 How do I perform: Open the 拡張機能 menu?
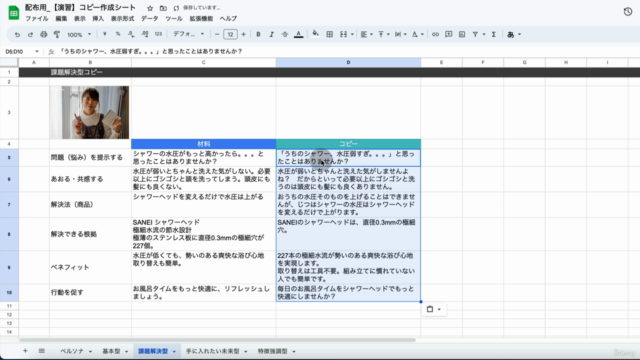click(201, 19)
